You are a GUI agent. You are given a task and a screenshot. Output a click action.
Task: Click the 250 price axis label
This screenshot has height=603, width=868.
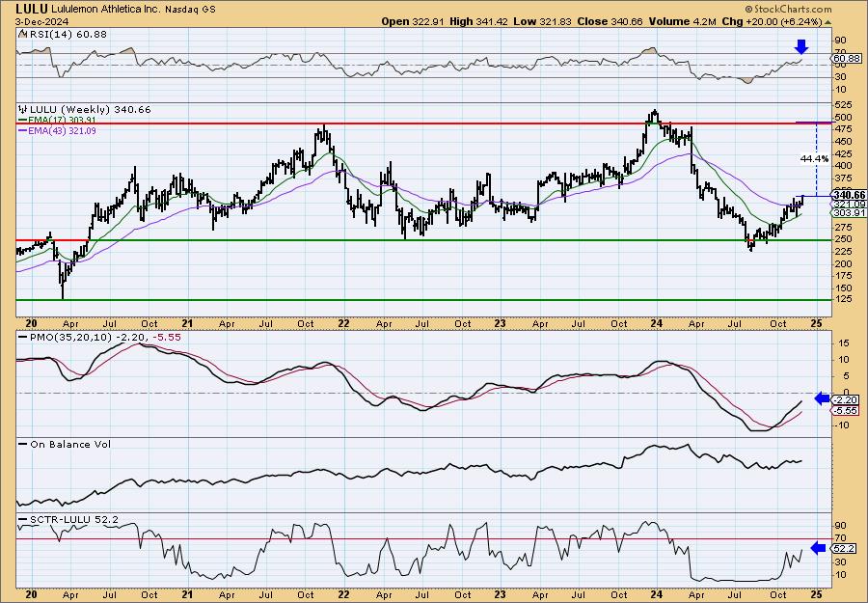[x=843, y=239]
